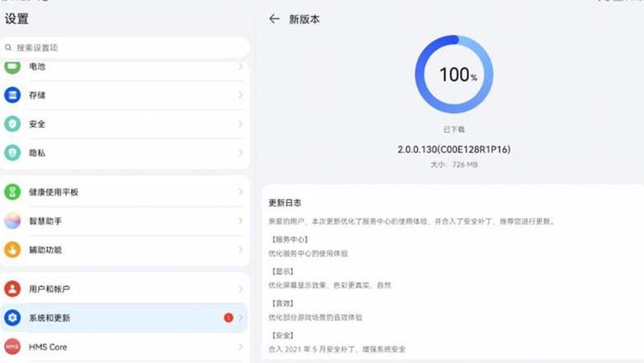Click the green 电池 battery icon

point(12,67)
